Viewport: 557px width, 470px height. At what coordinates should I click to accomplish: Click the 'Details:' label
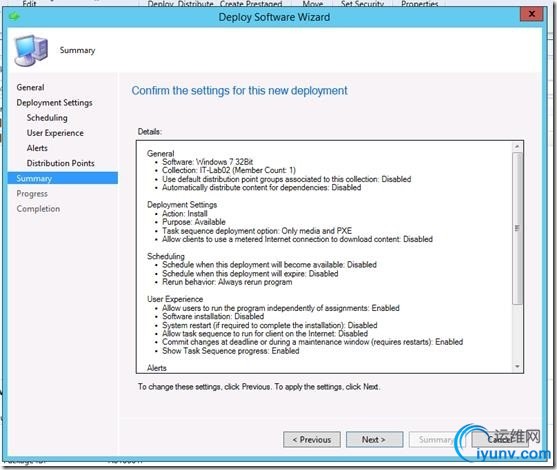(x=150, y=132)
